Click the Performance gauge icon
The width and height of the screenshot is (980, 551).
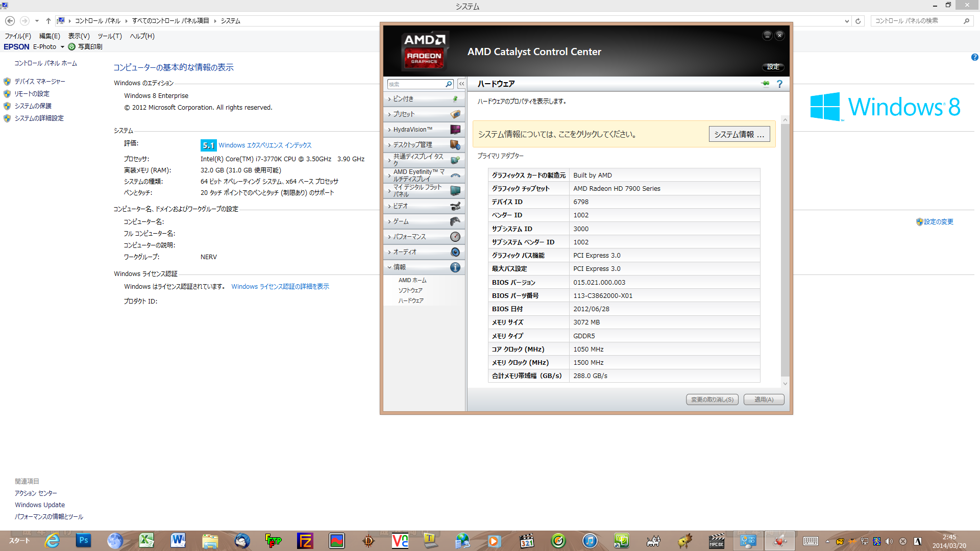click(x=455, y=237)
